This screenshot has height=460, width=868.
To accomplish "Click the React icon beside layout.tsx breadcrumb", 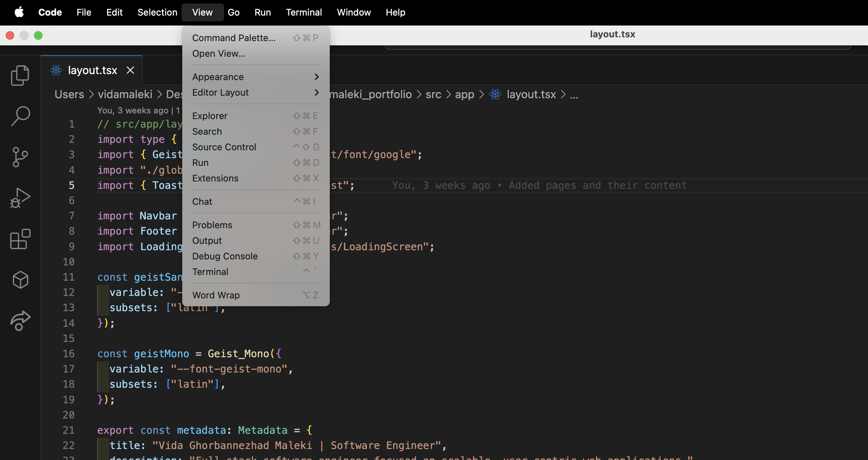I will (x=495, y=94).
